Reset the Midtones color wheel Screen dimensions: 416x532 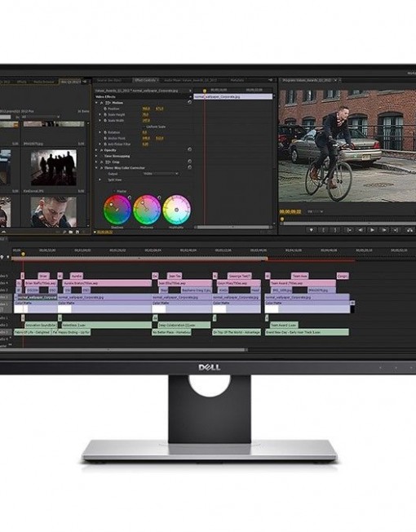159,197
